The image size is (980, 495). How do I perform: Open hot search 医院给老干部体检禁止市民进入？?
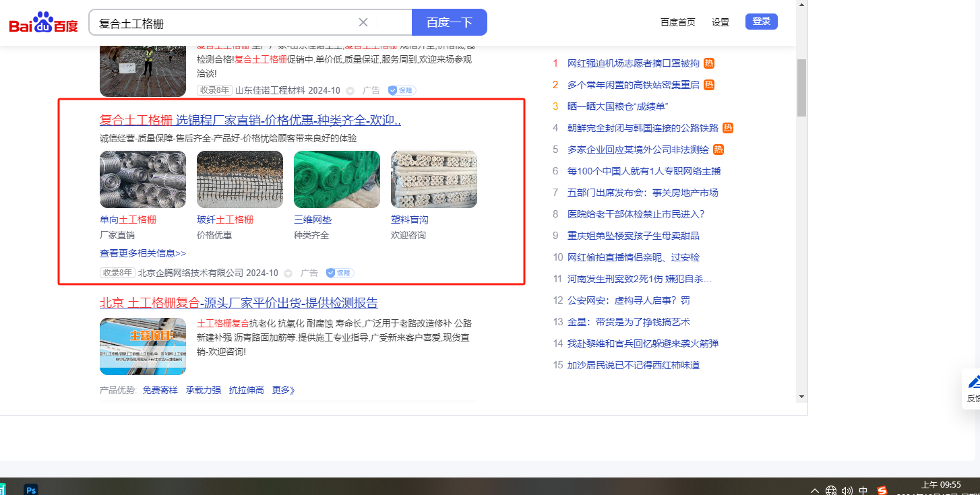(x=636, y=214)
